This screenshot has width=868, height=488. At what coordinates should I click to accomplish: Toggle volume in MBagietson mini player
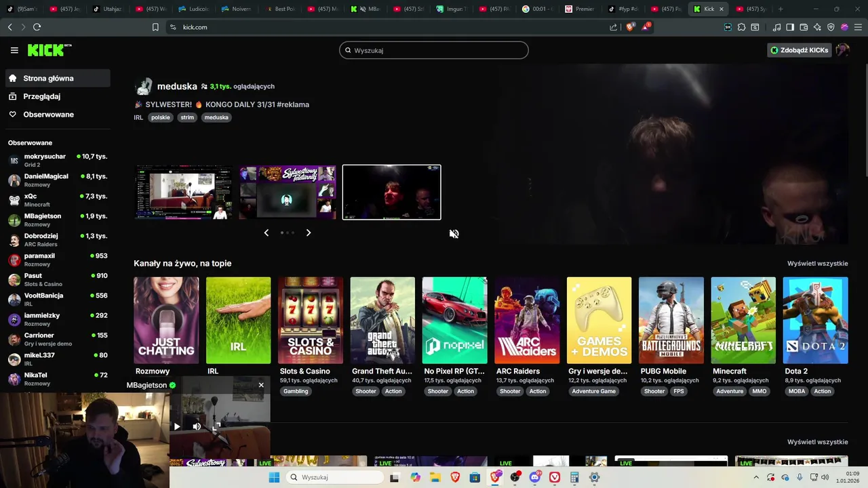click(197, 426)
